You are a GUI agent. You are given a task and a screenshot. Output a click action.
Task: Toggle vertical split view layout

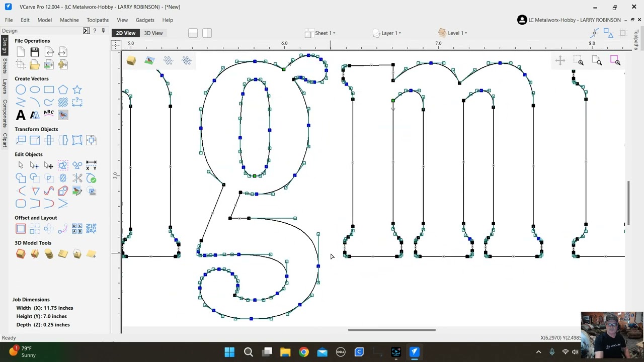207,33
